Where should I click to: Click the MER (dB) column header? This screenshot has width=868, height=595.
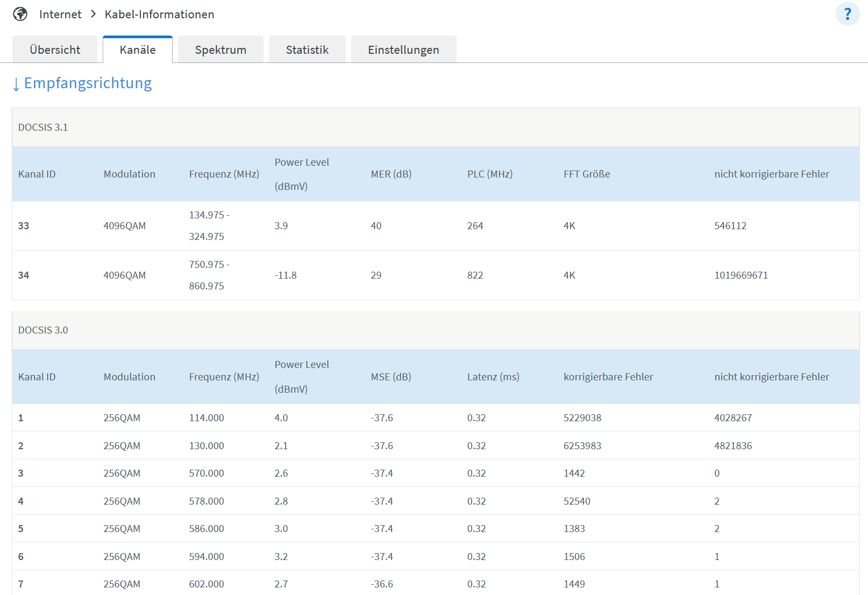point(391,174)
